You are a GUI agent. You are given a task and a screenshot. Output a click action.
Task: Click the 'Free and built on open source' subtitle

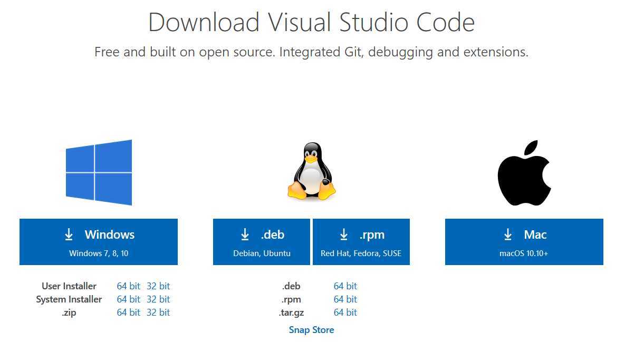click(312, 52)
